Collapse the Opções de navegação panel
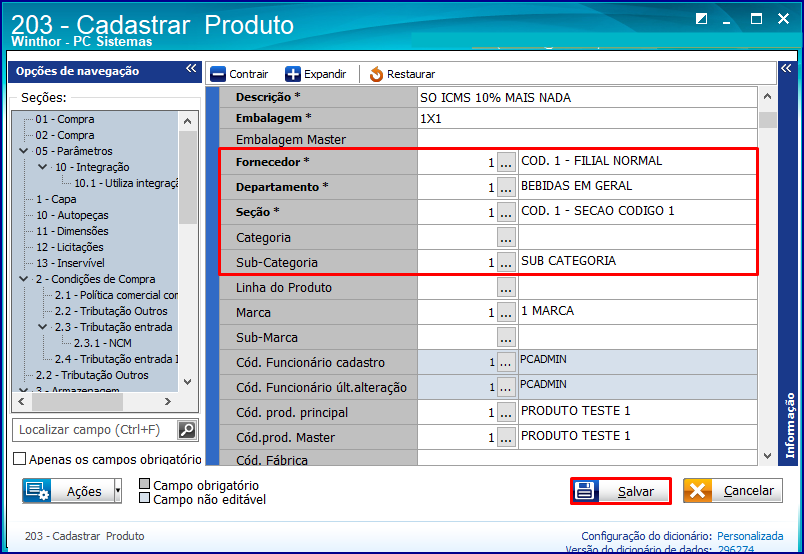This screenshot has width=804, height=554. point(191,69)
